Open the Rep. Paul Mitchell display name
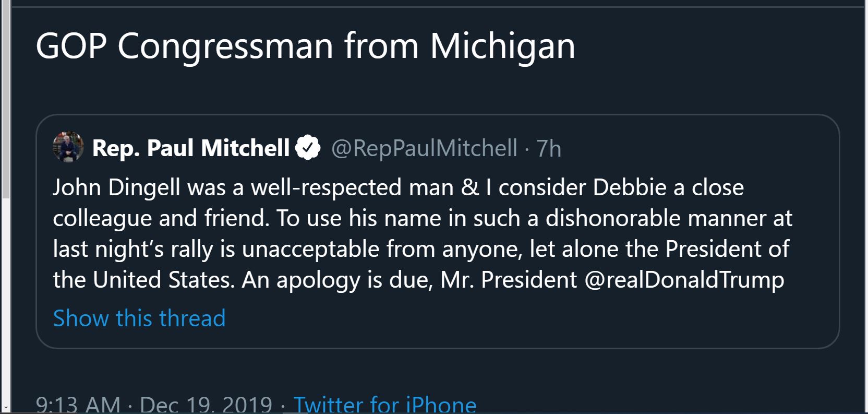 tap(190, 148)
